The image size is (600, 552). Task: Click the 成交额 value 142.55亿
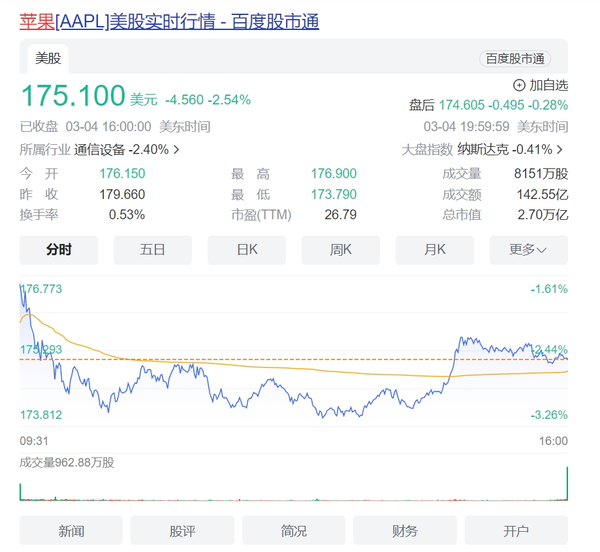pyautogui.click(x=543, y=194)
